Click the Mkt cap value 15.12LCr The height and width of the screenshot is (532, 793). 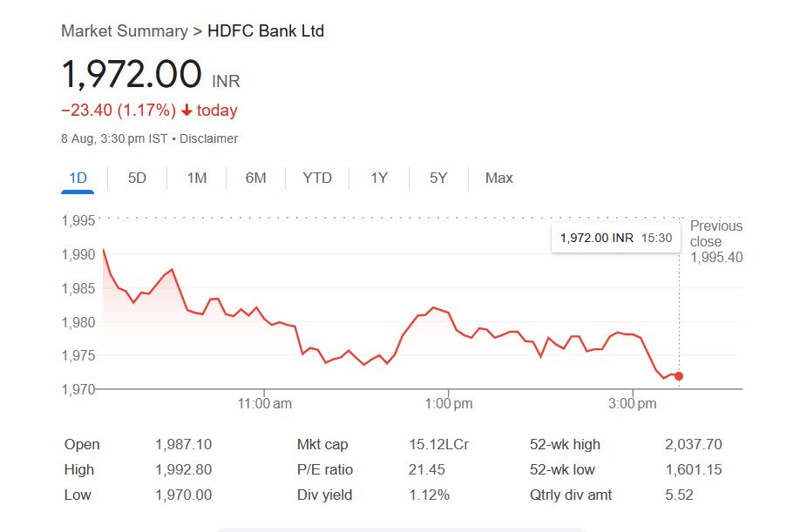click(x=438, y=444)
